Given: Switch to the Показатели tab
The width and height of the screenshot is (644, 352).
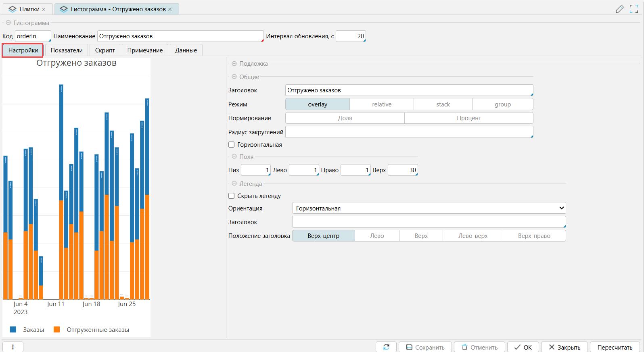Looking at the screenshot, I should pos(67,50).
